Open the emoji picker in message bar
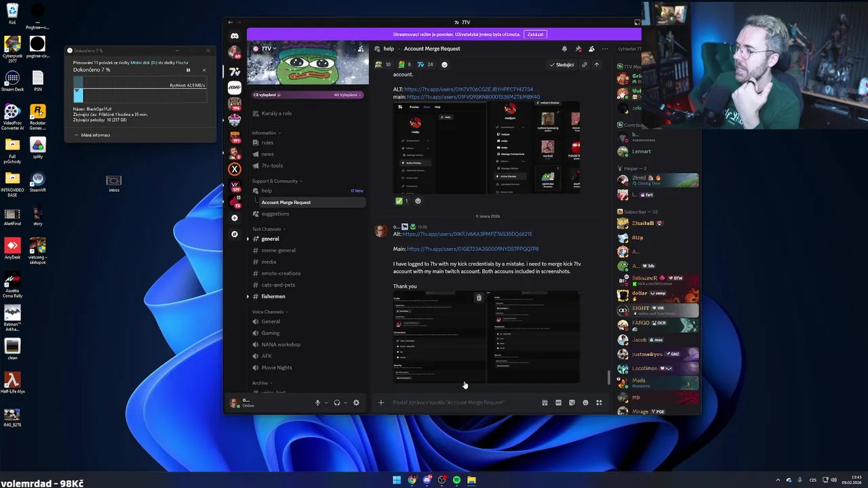868x488 pixels. click(585, 403)
